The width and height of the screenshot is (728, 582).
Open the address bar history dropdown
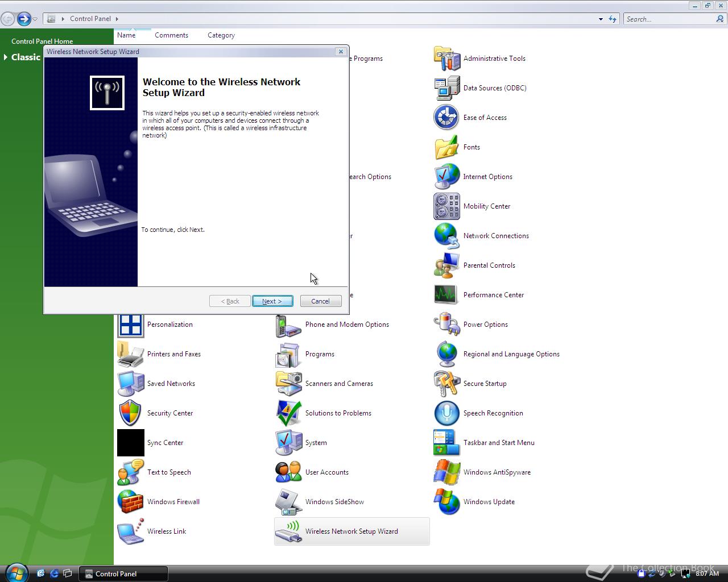click(x=601, y=19)
